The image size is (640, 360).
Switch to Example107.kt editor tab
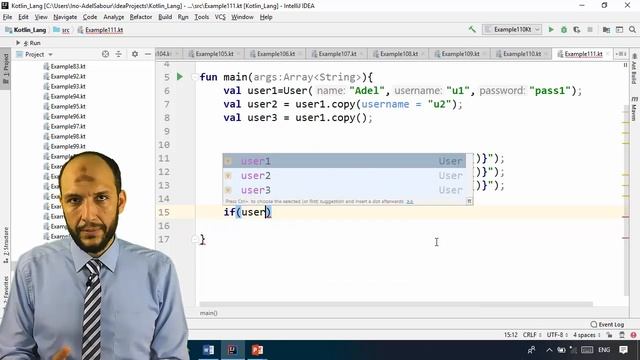click(x=337, y=54)
